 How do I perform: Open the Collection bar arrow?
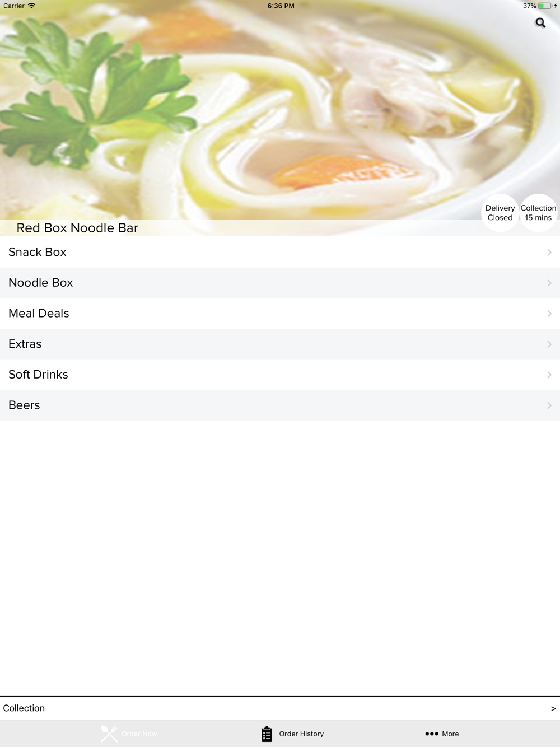pos(553,708)
